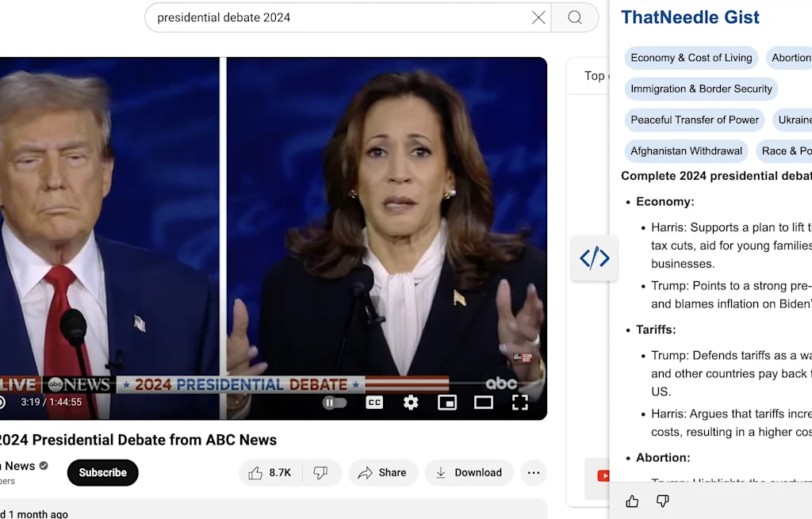This screenshot has height=519, width=812.
Task: Click the 3:19 / 1:44:55 time display
Action: point(52,402)
